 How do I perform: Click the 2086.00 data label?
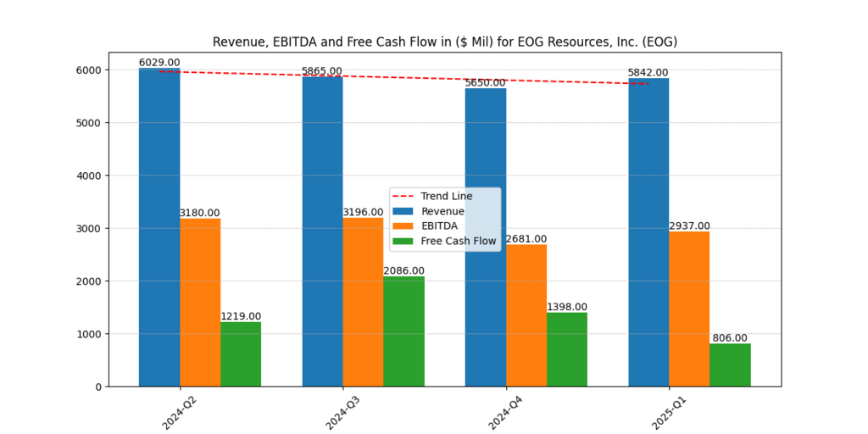[x=403, y=271]
